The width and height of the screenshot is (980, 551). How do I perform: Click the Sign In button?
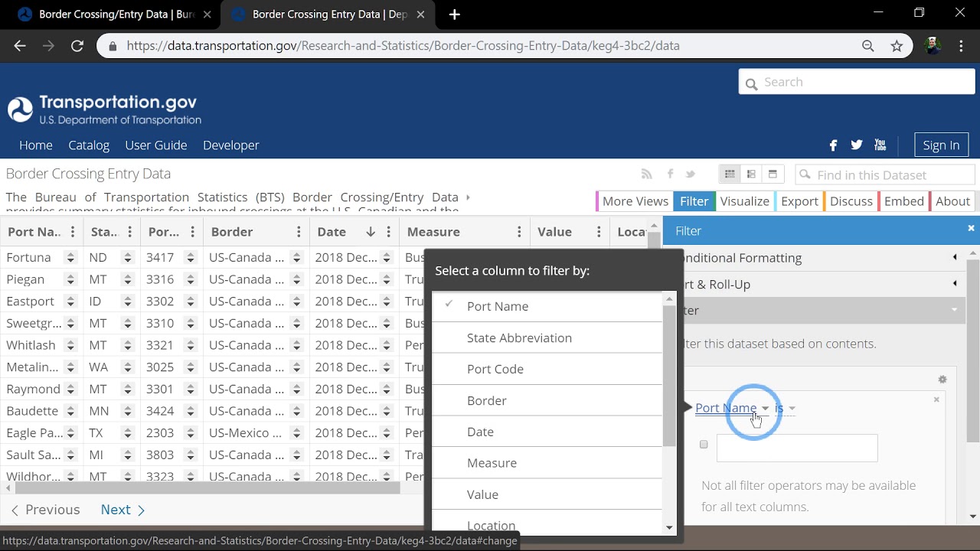941,145
